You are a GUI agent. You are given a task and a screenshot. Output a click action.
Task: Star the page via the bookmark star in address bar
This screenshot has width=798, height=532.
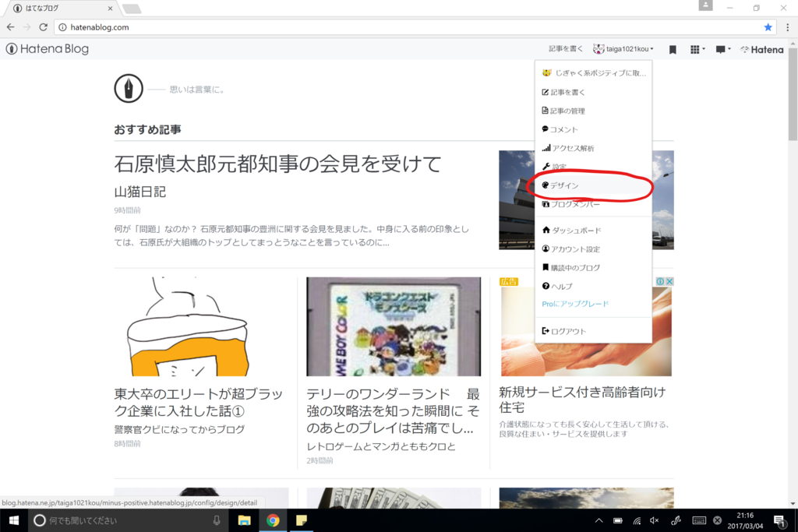coord(770,26)
